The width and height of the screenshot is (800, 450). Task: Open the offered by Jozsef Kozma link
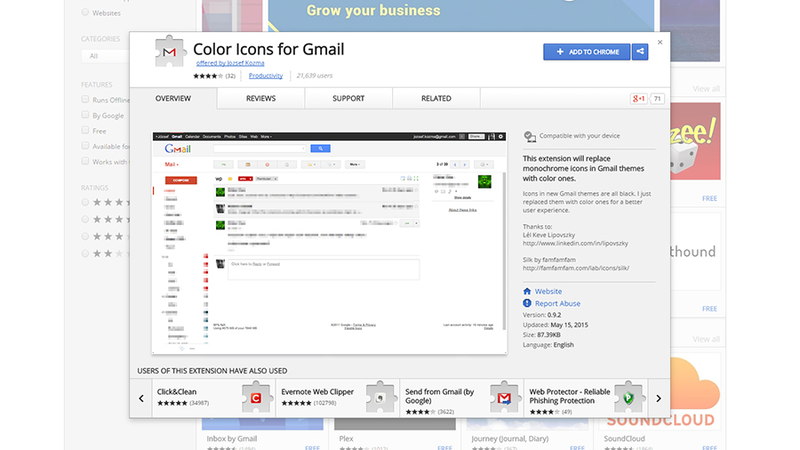(230, 63)
